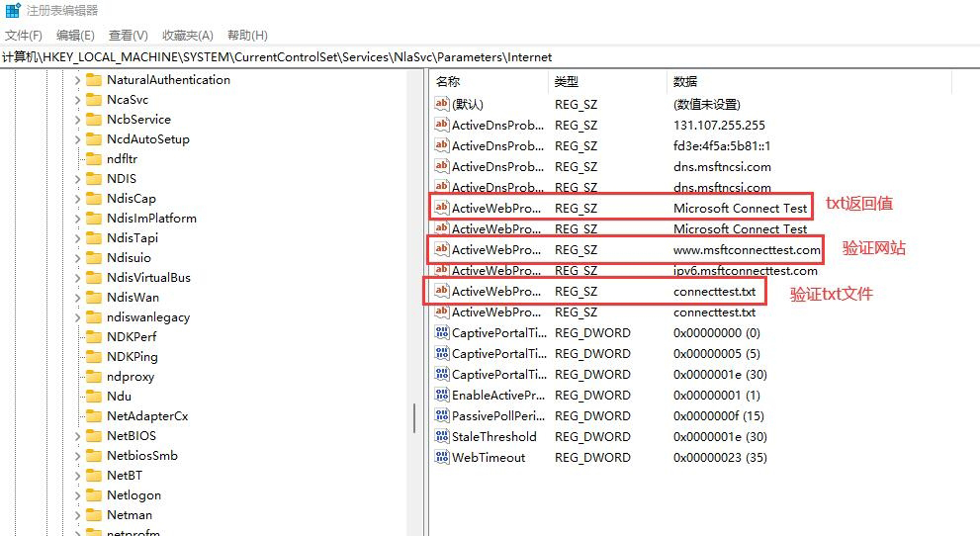Click the StaleThreshold DWORD icon
Image resolution: width=980 pixels, height=536 pixels.
coord(441,436)
